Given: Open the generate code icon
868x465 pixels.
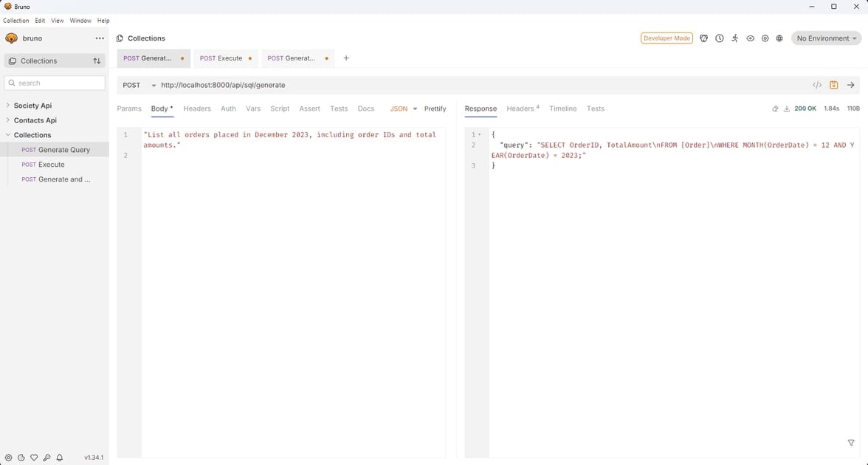Looking at the screenshot, I should click(x=817, y=86).
